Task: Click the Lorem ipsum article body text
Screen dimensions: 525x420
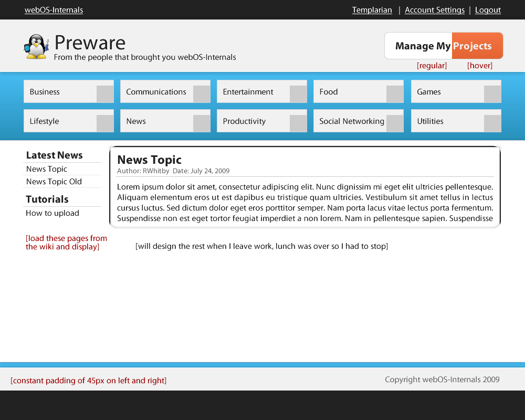Action: tap(305, 203)
